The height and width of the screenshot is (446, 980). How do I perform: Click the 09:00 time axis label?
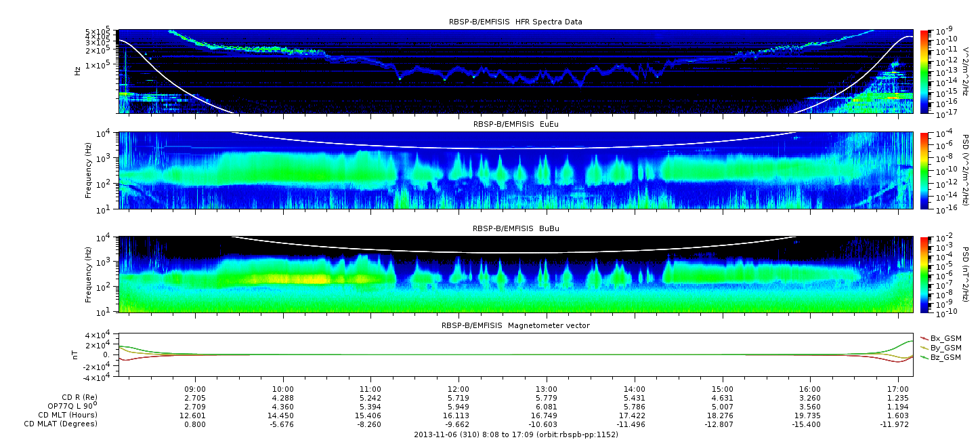195,390
